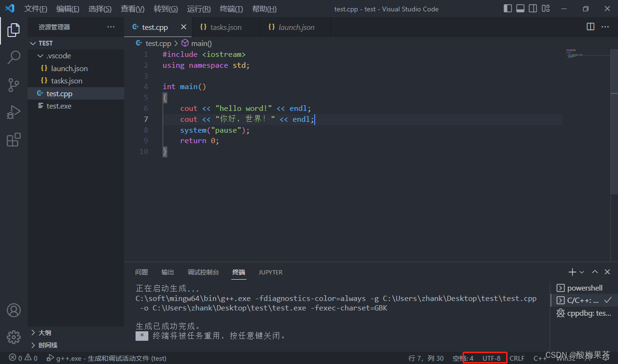
Task: Switch to the tasks.json editor tab
Action: (x=226, y=27)
